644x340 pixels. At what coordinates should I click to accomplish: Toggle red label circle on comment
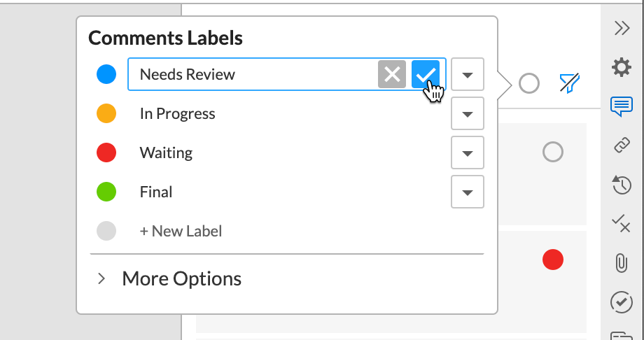553,260
